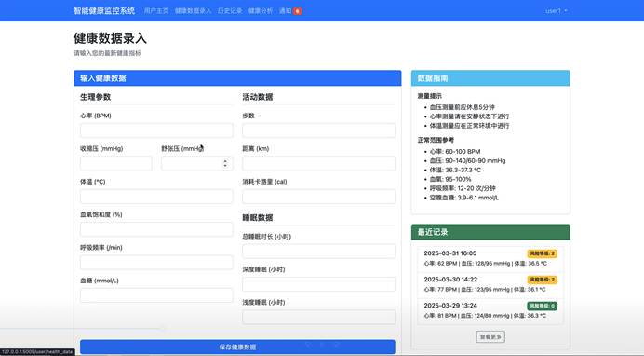The height and width of the screenshot is (356, 644).
Task: Focus the 浅度睡眠 (小时) input field
Action: (x=318, y=317)
